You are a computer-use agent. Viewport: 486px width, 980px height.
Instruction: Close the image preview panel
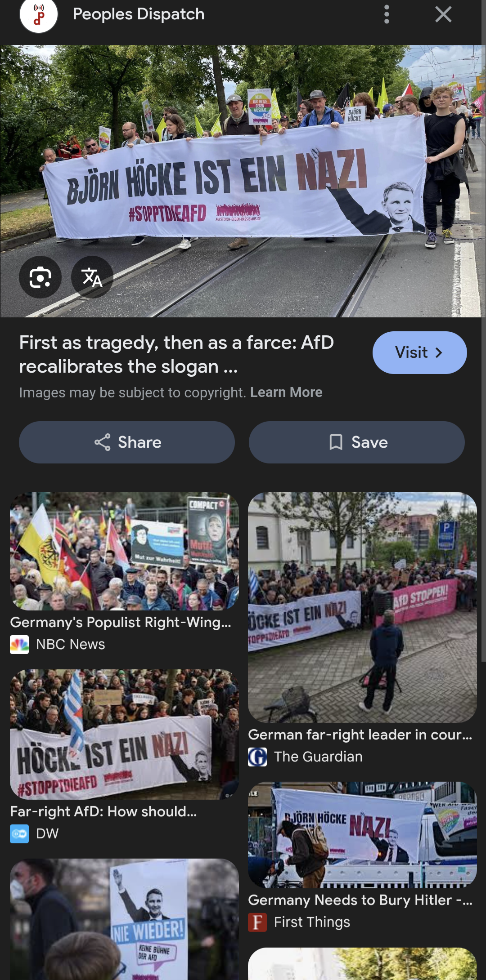[443, 14]
